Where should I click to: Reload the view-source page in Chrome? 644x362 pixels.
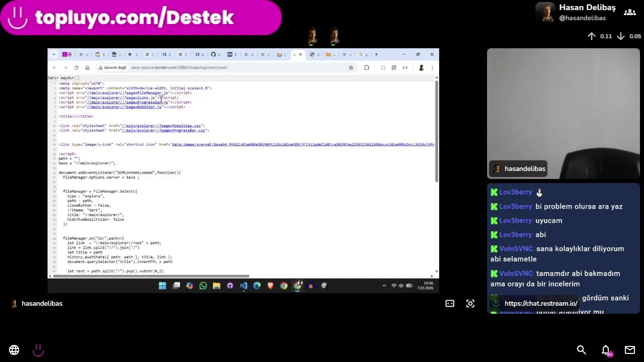pos(76,67)
